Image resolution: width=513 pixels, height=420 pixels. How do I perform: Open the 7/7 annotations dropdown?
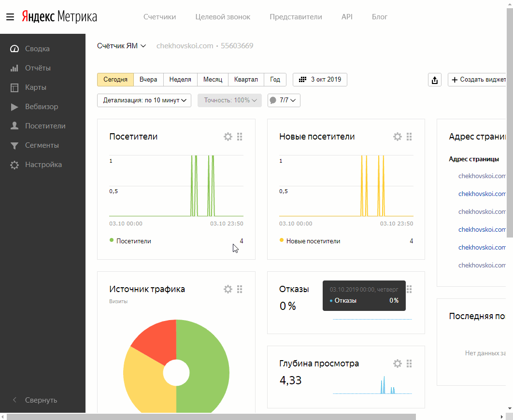[284, 100]
